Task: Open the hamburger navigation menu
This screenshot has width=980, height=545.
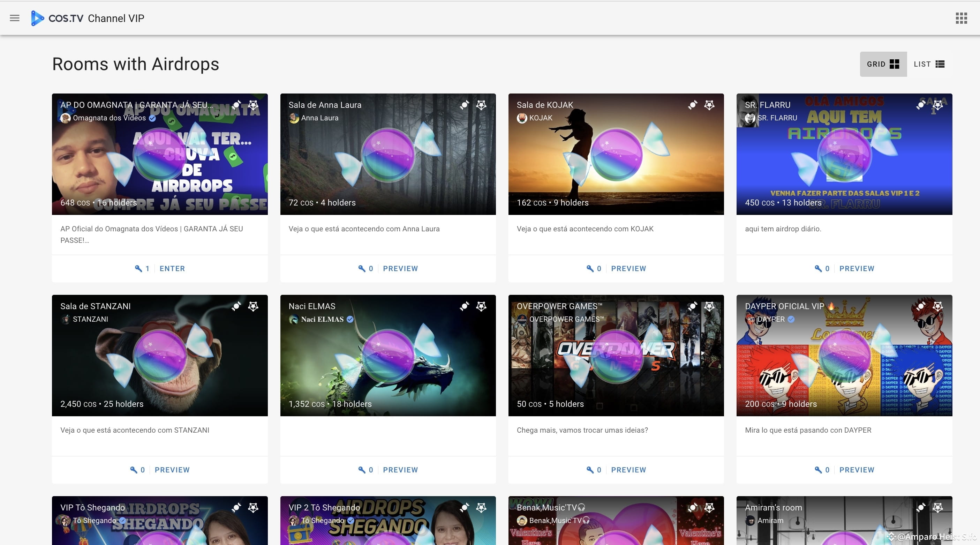Action: point(14,18)
